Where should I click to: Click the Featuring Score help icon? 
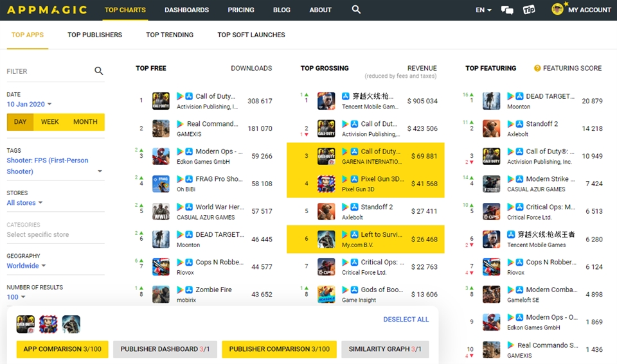(537, 68)
